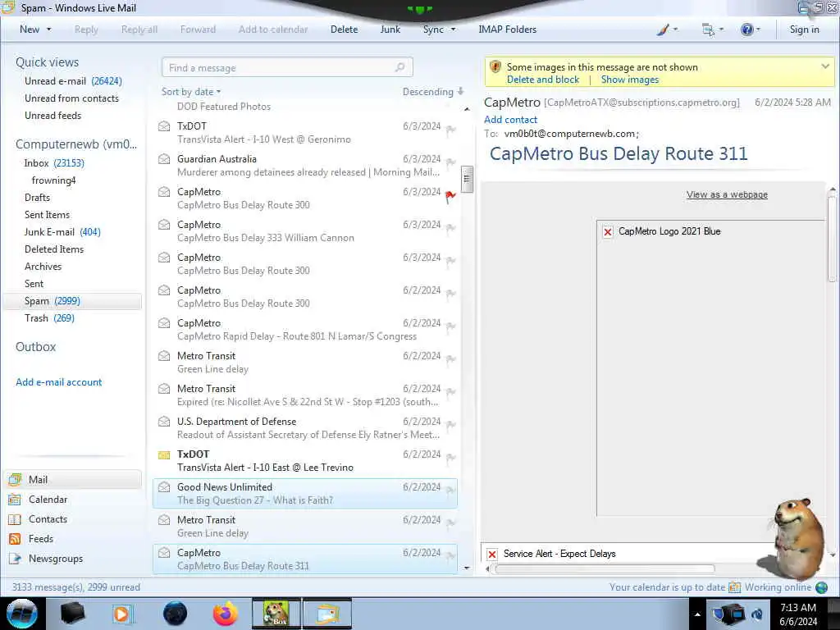Select Unread from contacts quick view
This screenshot has height=630, width=840.
(x=72, y=98)
